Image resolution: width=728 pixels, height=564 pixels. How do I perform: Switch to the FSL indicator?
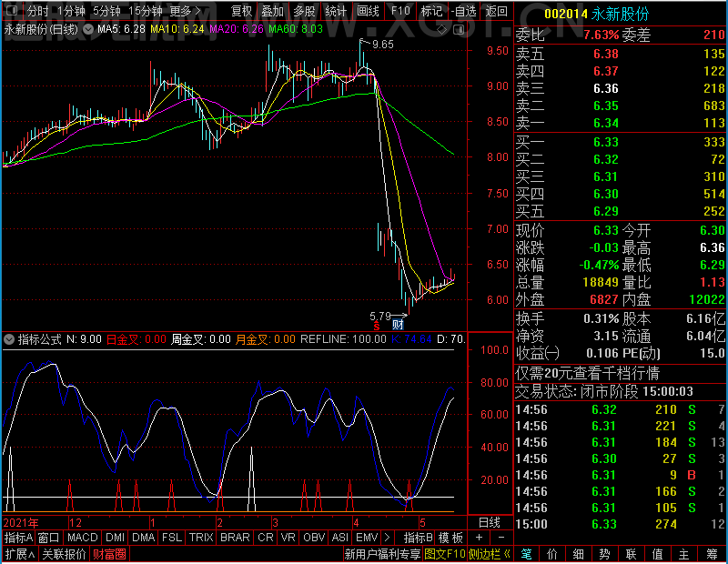pyautogui.click(x=172, y=538)
